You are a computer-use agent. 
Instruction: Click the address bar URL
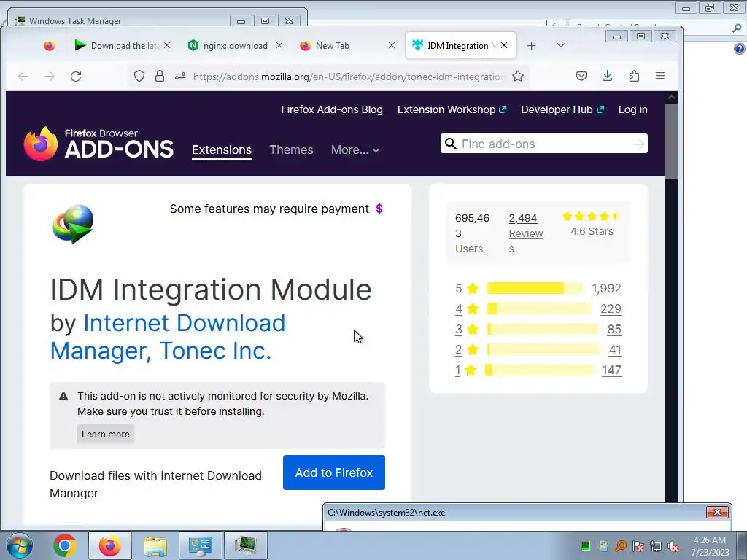(x=349, y=77)
